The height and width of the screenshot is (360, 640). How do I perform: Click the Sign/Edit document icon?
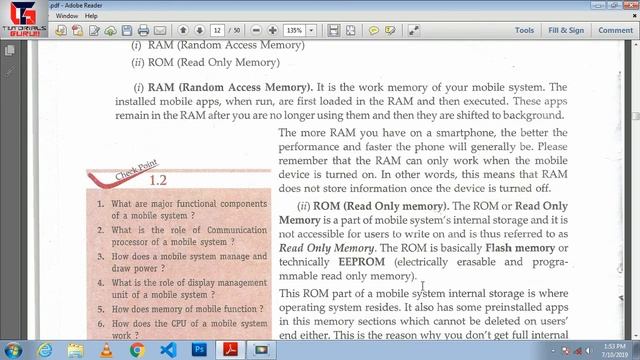tap(94, 31)
